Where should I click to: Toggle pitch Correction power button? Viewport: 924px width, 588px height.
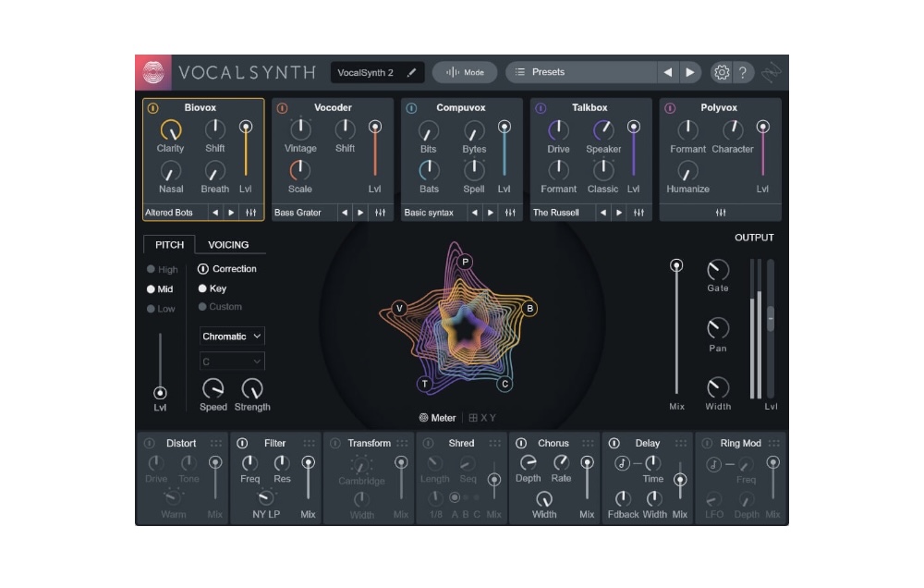coord(203,269)
